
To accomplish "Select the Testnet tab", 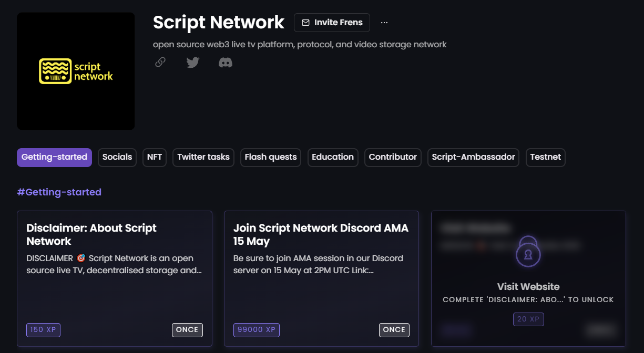I will 545,157.
